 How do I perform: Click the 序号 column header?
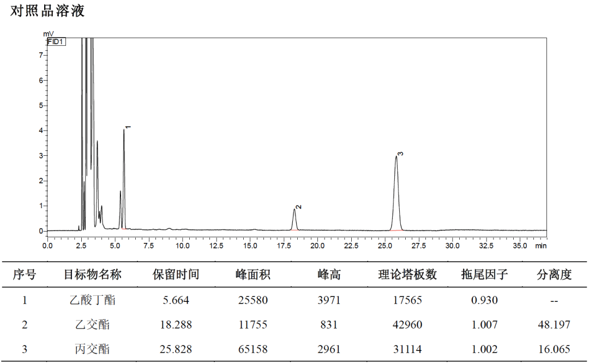click(25, 275)
